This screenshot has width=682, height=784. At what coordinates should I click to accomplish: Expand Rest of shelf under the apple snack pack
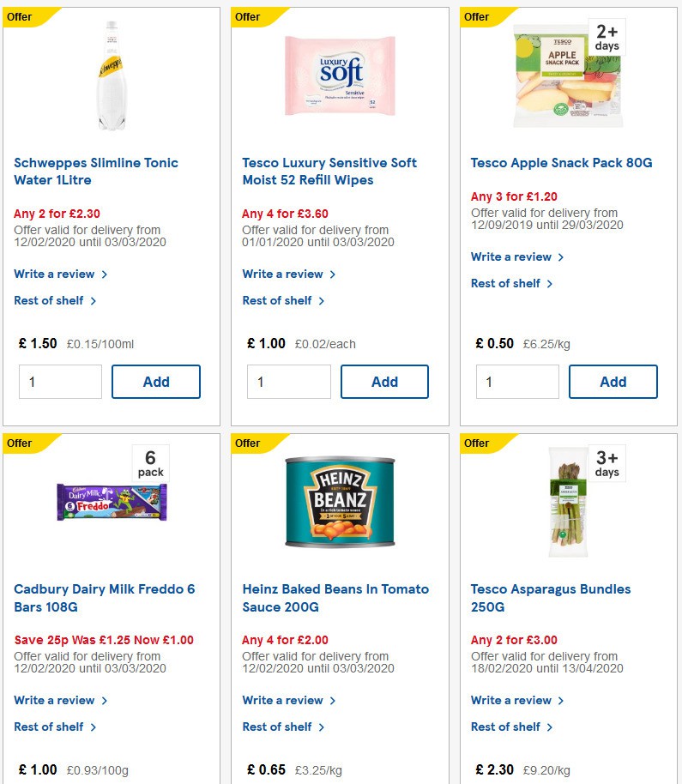(x=506, y=283)
